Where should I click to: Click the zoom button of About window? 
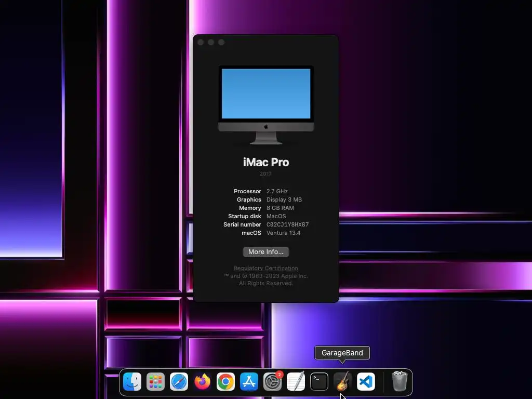pyautogui.click(x=221, y=42)
